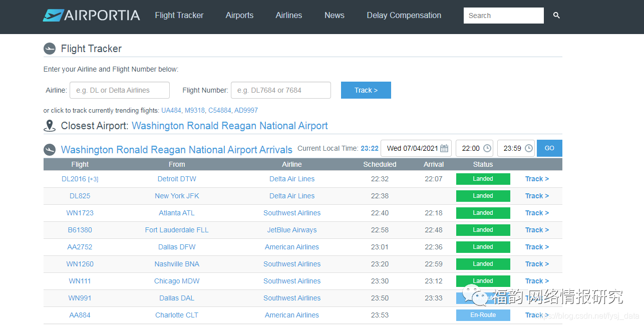Open flight WN1723
This screenshot has width=644, height=325.
(x=80, y=213)
